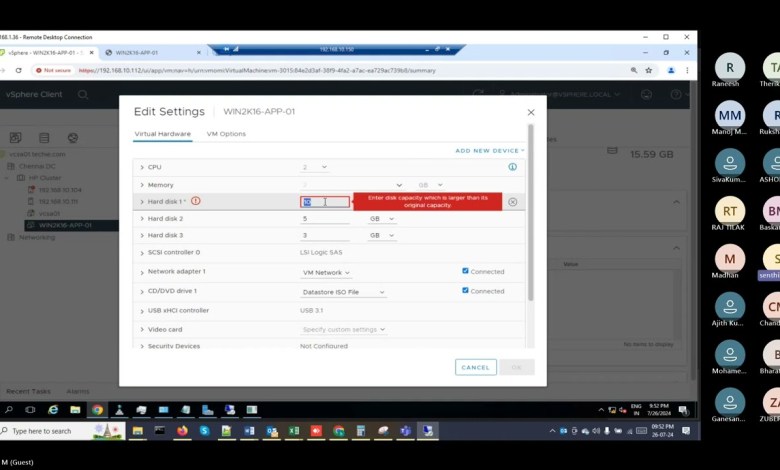Screen dimensions: 780x470
Task: Open Skype from local taskbar
Action: (x=204, y=431)
